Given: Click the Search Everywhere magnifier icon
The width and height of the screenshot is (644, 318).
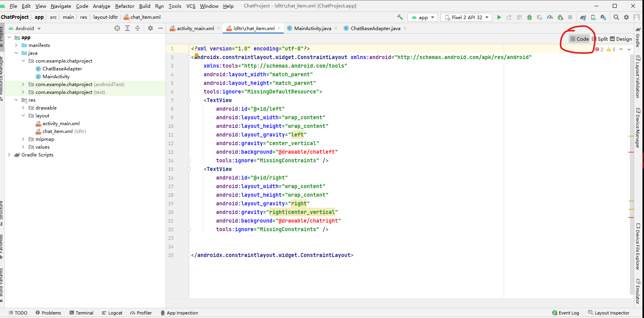Looking at the screenshot, I should click(616, 17).
